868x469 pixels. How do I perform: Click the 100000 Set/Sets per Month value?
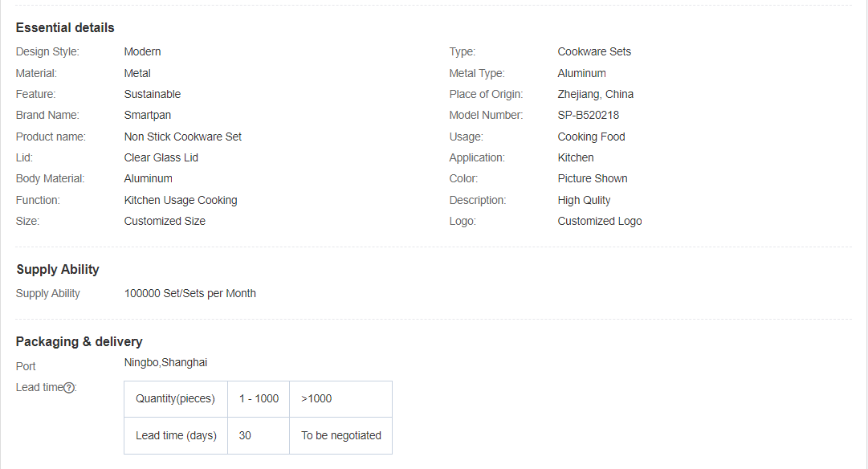tap(189, 294)
